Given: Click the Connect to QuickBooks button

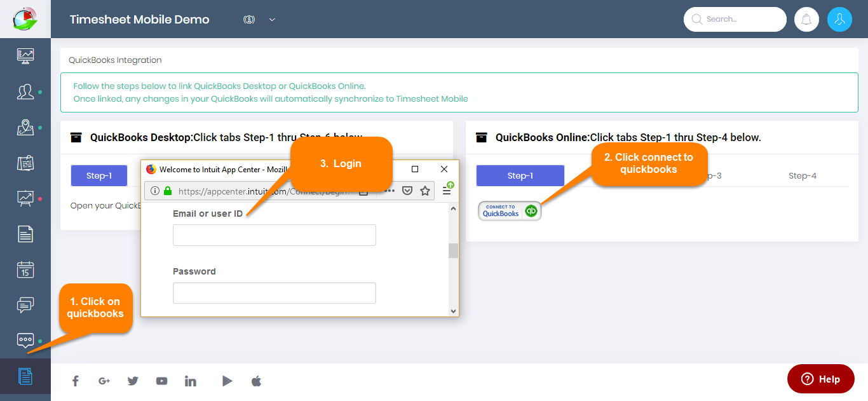Looking at the screenshot, I should [x=510, y=210].
